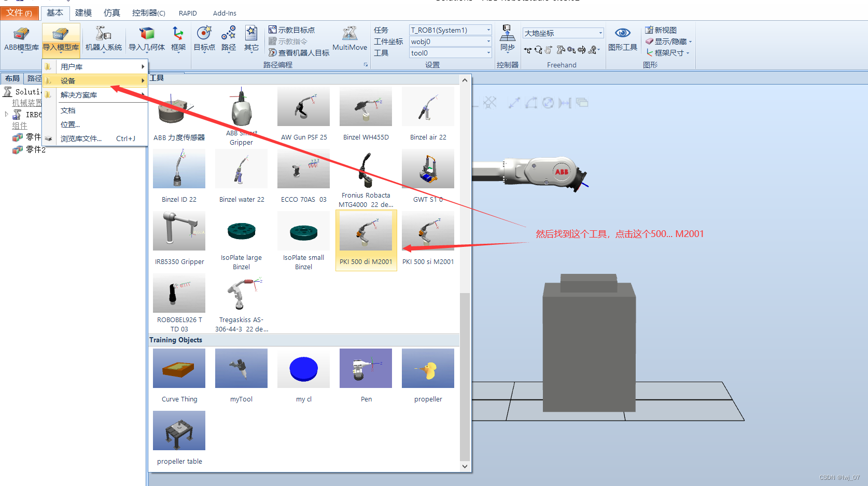Expand the 用户库 submenu
The image size is (868, 486).
[x=95, y=67]
